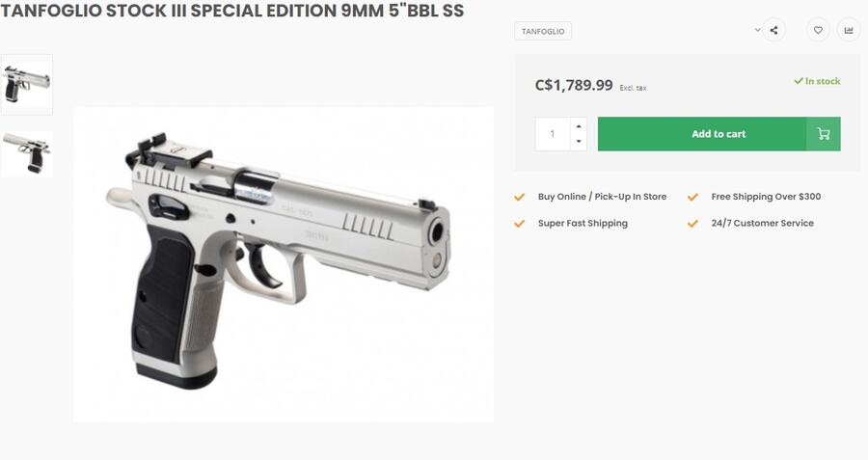The image size is (868, 460).
Task: Click checkmark beside 24/7 Customer Service
Action: pyautogui.click(x=692, y=224)
